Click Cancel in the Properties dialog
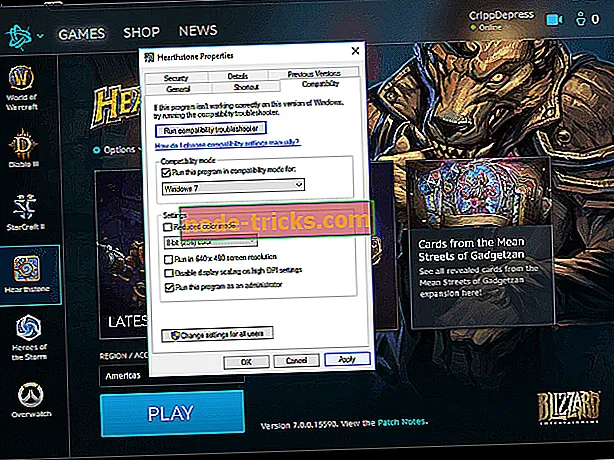 click(x=296, y=360)
